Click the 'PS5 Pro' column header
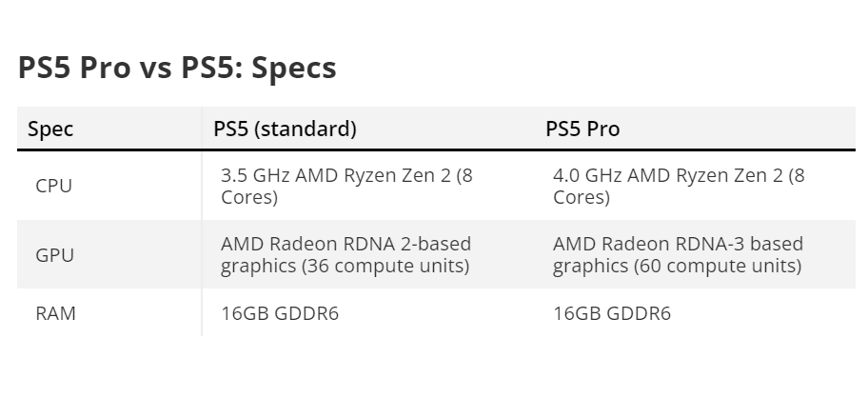868x398 pixels. coord(582,129)
